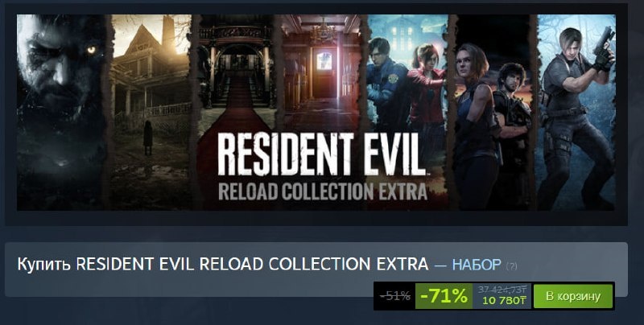Click the large RESIDENT EVIL logo text
Viewport: 644px width, 325px height.
tap(321, 154)
